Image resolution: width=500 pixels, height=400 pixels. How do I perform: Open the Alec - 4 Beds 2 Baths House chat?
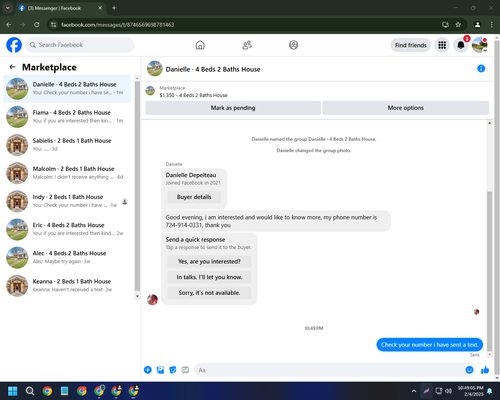(x=67, y=257)
